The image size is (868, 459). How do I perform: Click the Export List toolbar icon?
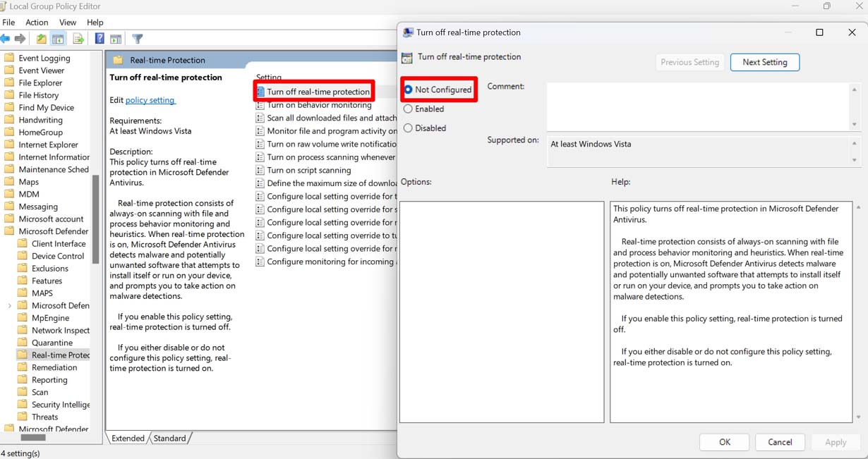pyautogui.click(x=78, y=38)
